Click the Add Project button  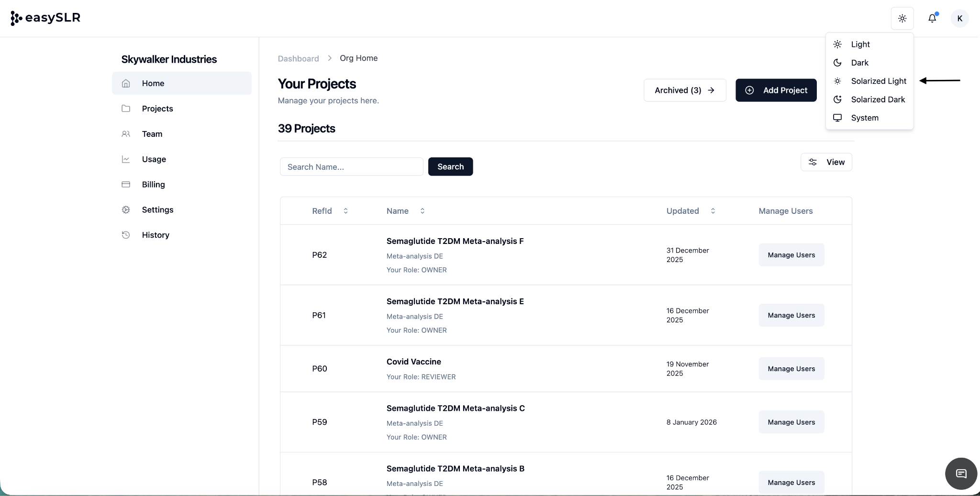click(x=776, y=90)
